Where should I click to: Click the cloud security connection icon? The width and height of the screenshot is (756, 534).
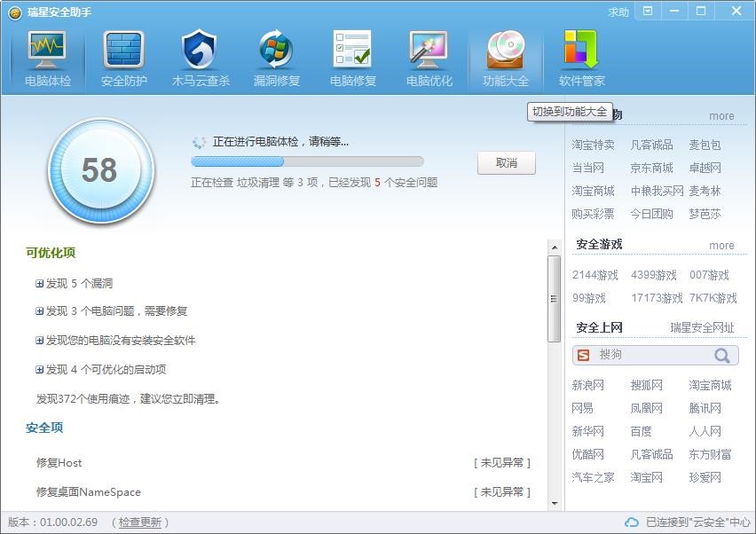click(x=631, y=522)
